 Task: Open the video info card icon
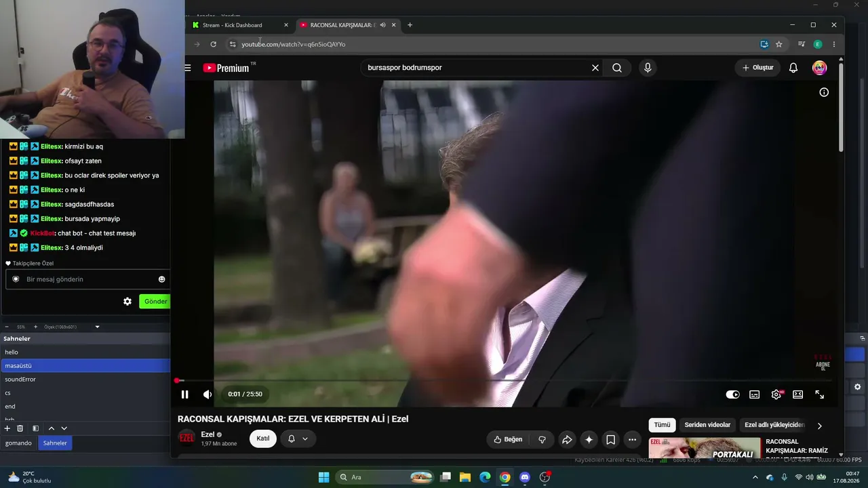coord(824,92)
